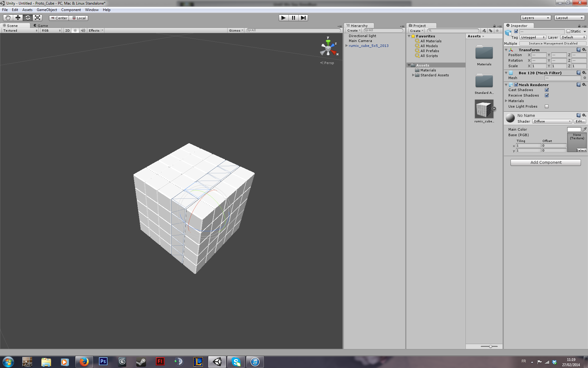Click the shader Edit... button
The width and height of the screenshot is (588, 368).
pos(580,121)
